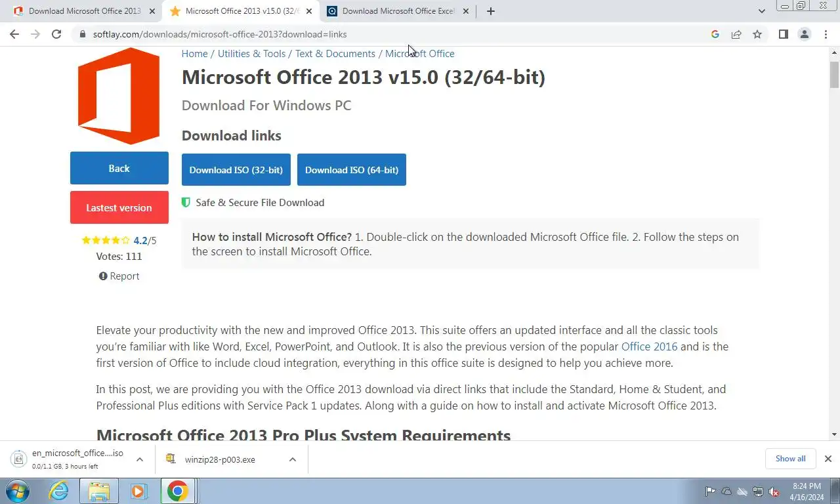Close the downloads bar
The image size is (840, 504).
point(828,459)
